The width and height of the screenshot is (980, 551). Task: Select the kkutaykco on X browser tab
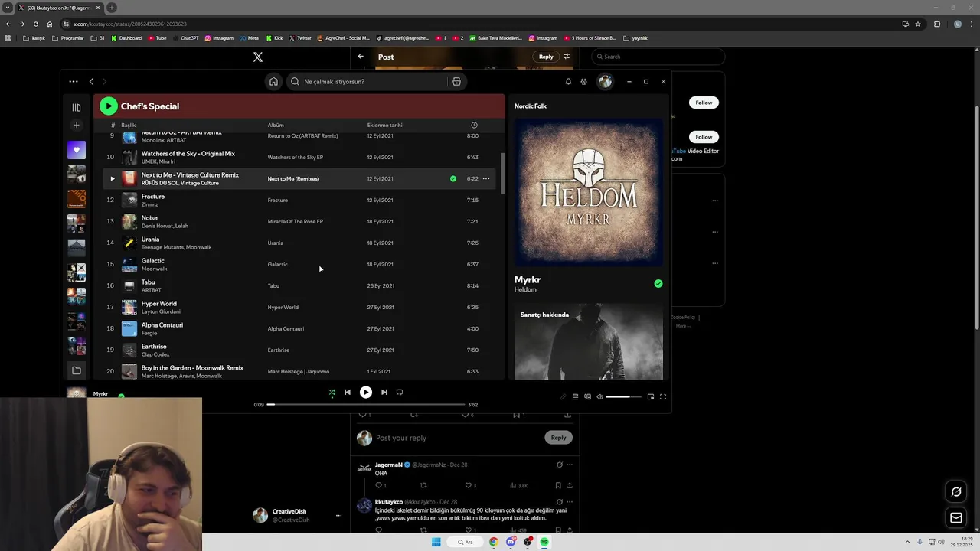59,8
